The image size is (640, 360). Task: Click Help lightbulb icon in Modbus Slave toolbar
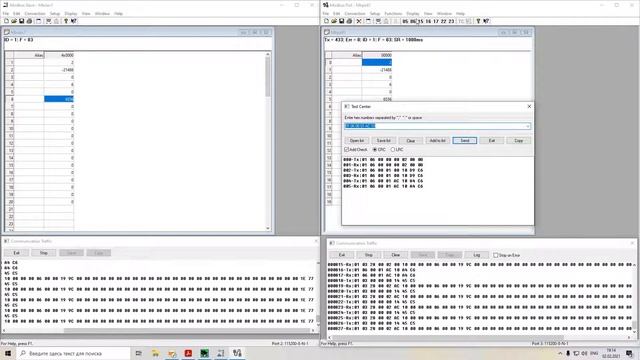66,21
